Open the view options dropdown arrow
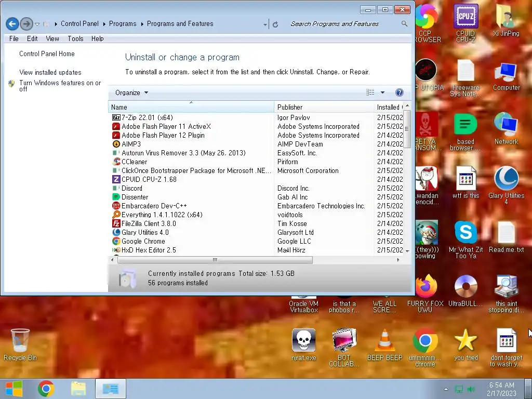This screenshot has height=399, width=532. [x=382, y=92]
